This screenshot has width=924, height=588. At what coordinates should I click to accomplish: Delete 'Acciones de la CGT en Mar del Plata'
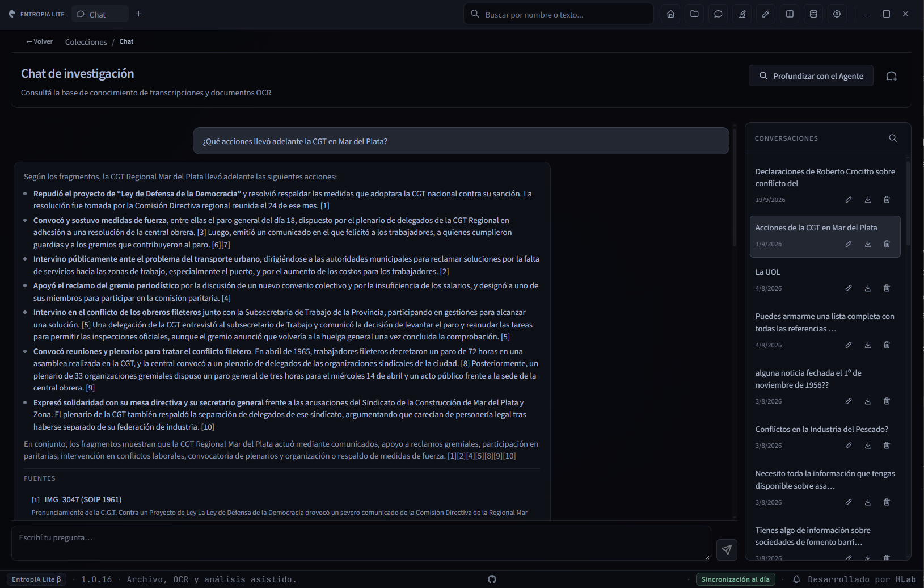point(887,244)
